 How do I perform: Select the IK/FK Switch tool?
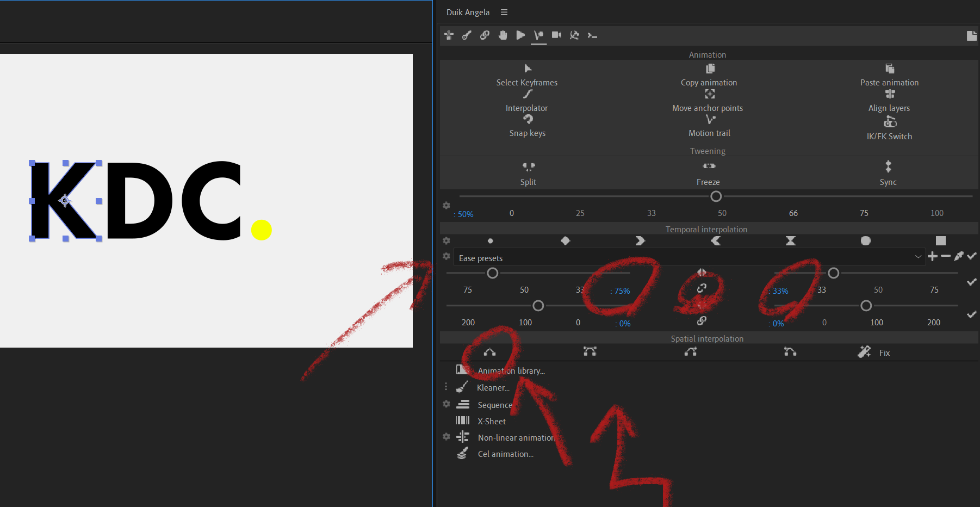coord(889,123)
